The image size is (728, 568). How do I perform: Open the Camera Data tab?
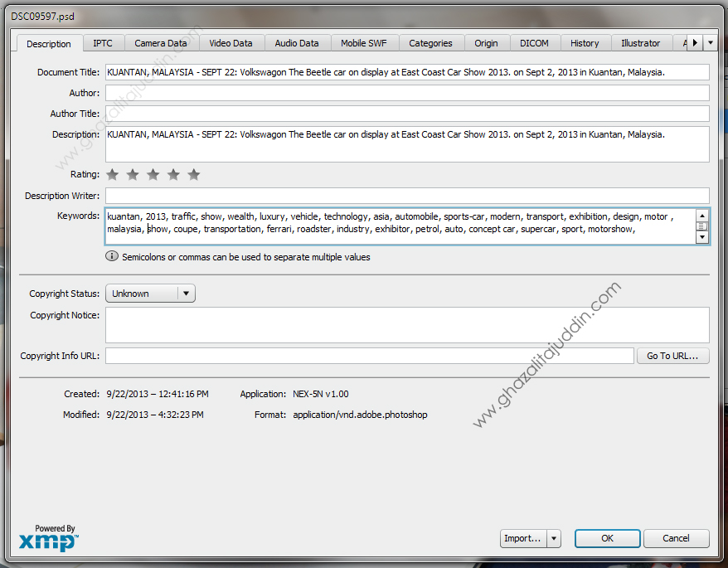[161, 43]
